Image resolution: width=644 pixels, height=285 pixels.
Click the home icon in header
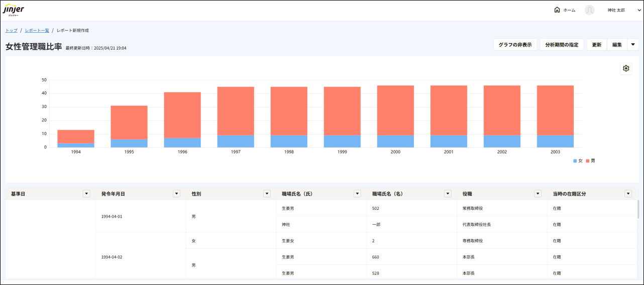point(557,10)
